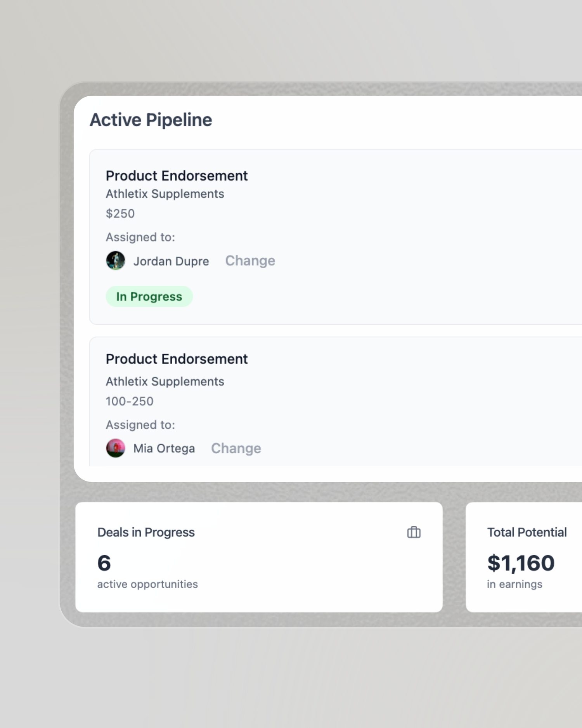582x728 pixels.
Task: Click the $250 deal amount
Action: pos(120,214)
